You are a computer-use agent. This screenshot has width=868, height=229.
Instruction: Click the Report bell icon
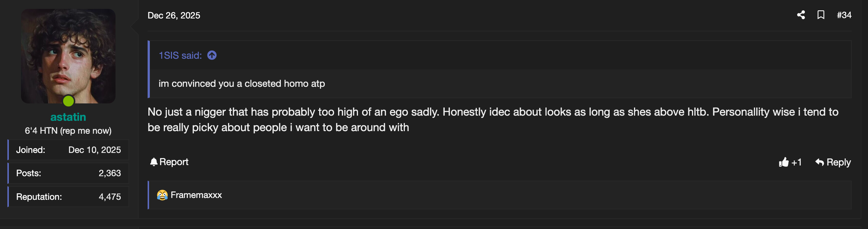[x=154, y=162]
